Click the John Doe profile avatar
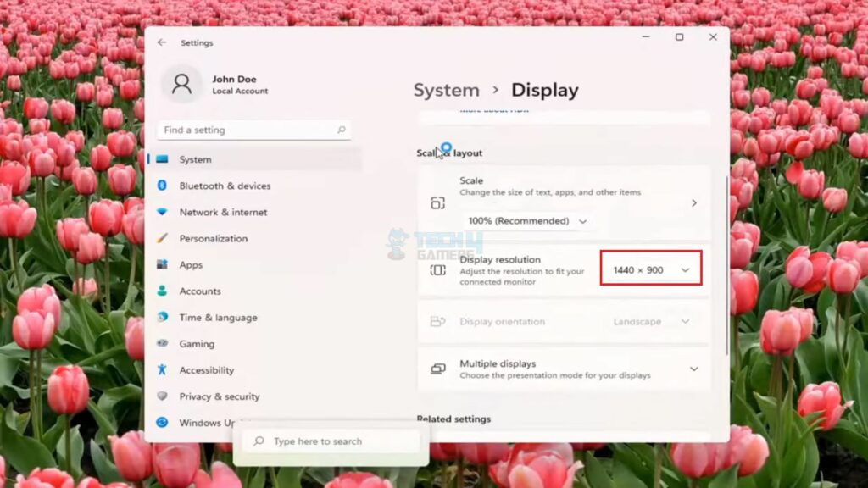The height and width of the screenshot is (488, 868). (x=182, y=83)
